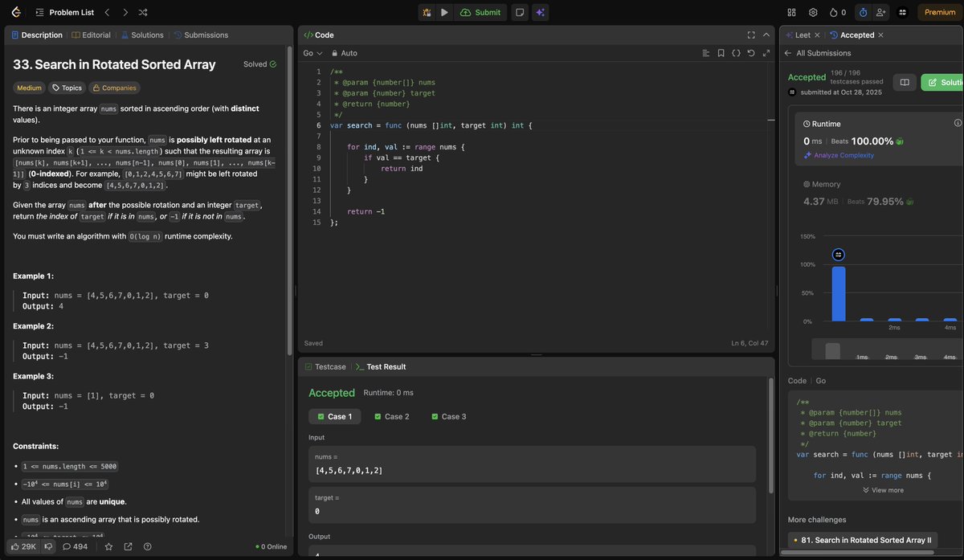This screenshot has height=560, width=964.
Task: Select the Case 2 test tab
Action: pyautogui.click(x=392, y=416)
